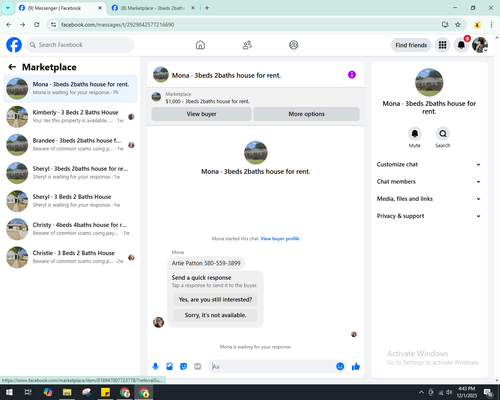
Task: Expand Chat members section
Action: pyautogui.click(x=429, y=182)
